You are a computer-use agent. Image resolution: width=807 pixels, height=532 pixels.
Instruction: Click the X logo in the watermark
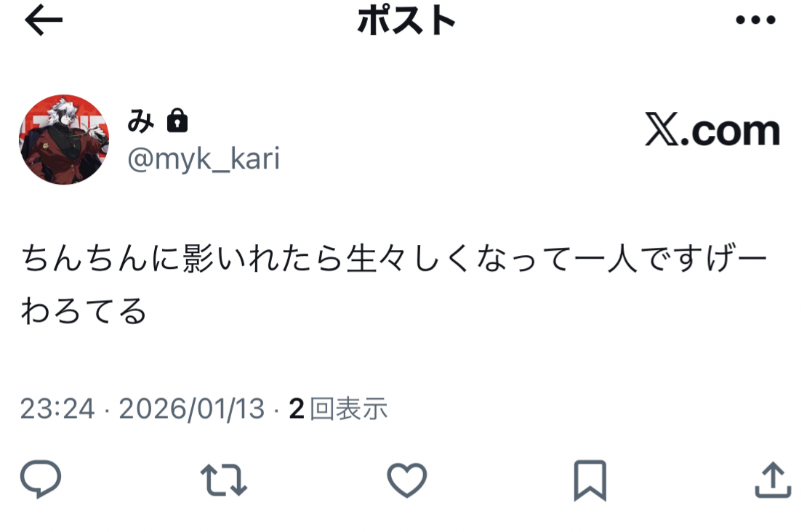tap(662, 129)
